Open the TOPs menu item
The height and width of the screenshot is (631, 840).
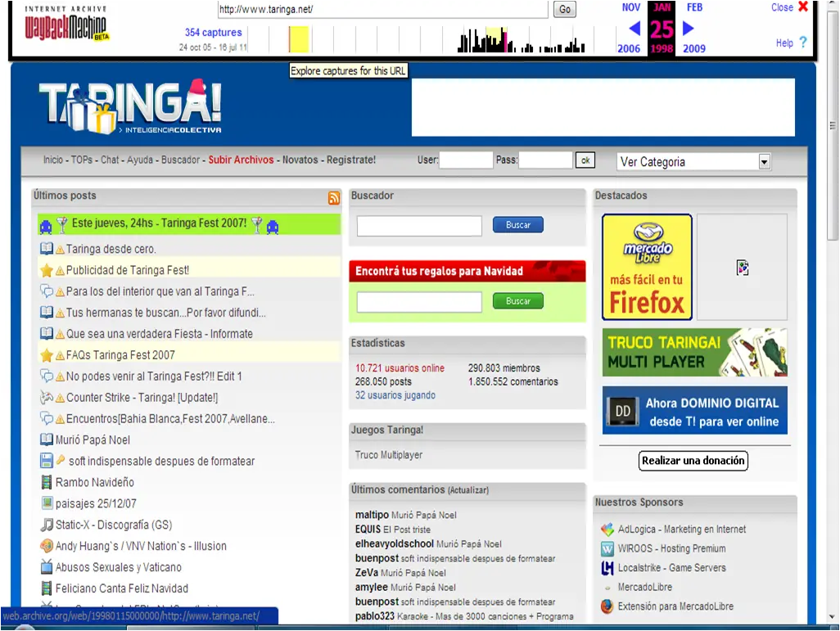(x=81, y=160)
